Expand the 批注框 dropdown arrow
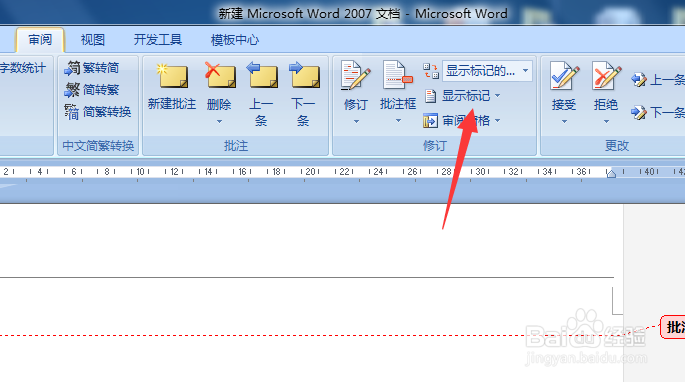 point(398,121)
